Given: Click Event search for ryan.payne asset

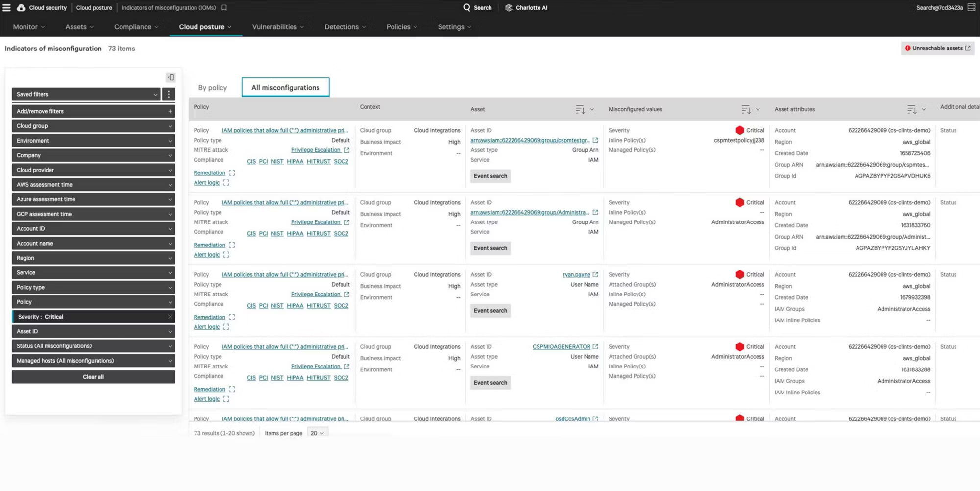Looking at the screenshot, I should click(x=490, y=311).
